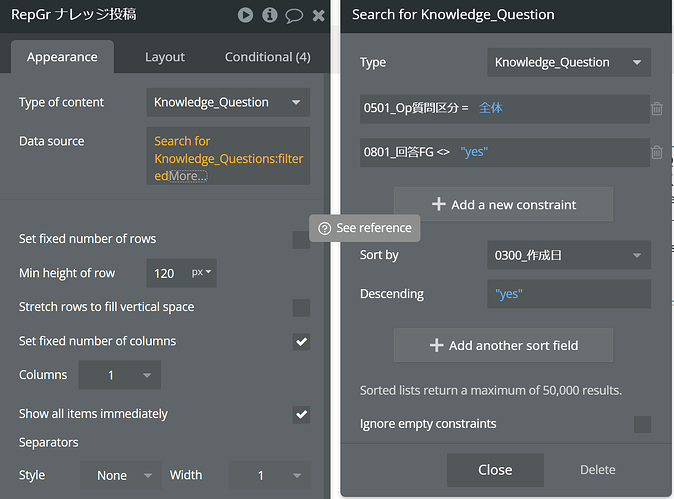This screenshot has height=499, width=674.
Task: Open the Conditional (4) tab
Action: tap(267, 57)
